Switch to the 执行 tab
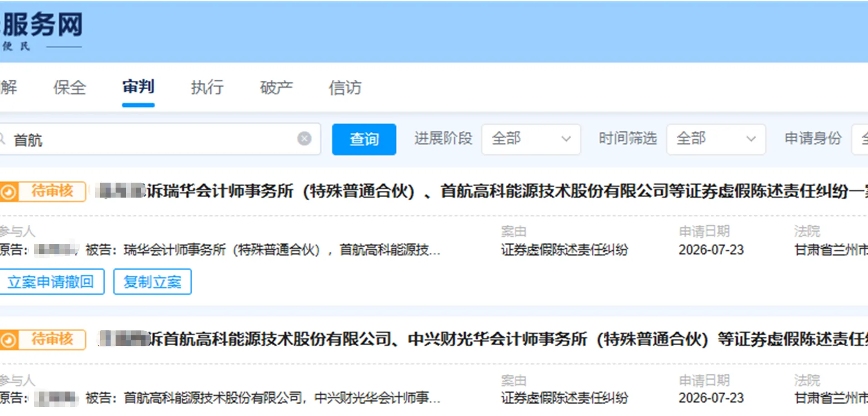The height and width of the screenshot is (416, 868). pyautogui.click(x=207, y=87)
